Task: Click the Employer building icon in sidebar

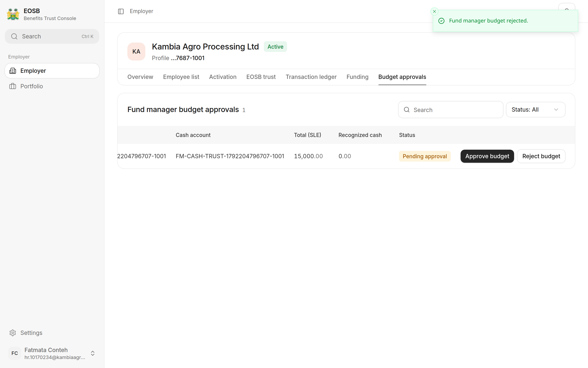Action: pyautogui.click(x=13, y=71)
